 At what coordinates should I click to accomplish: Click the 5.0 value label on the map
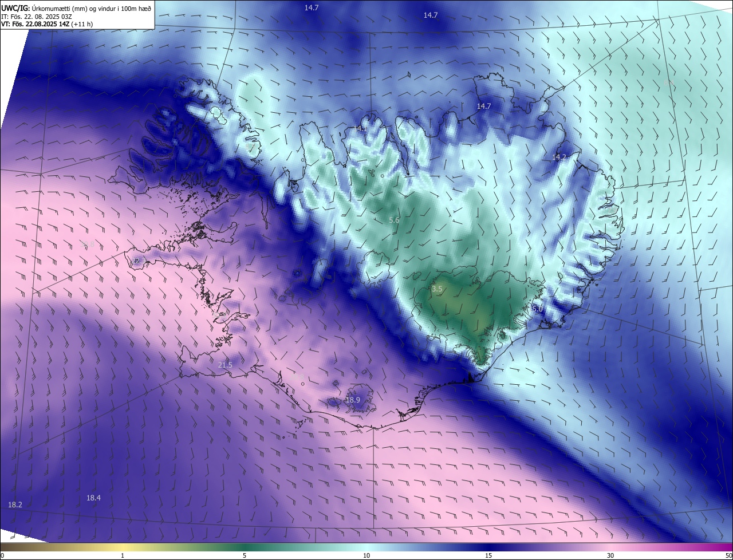tap(537, 309)
